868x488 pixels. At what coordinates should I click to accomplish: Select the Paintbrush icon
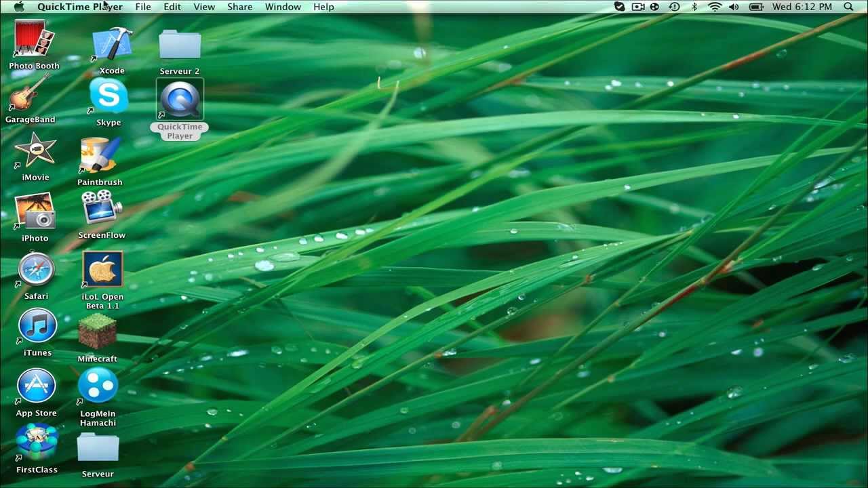coord(100,155)
